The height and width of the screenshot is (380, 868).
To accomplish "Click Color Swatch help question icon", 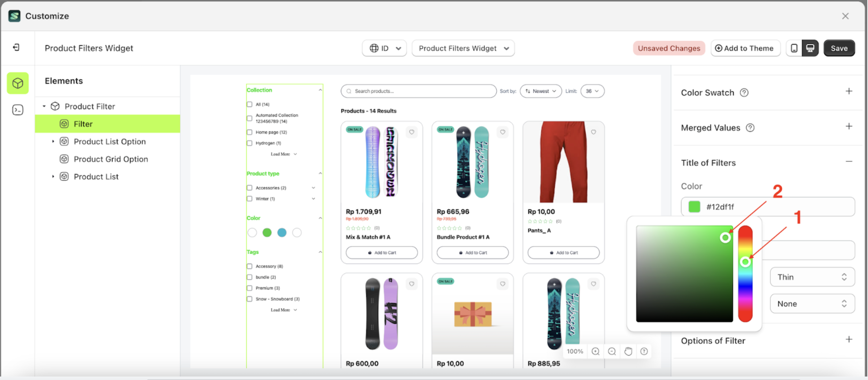I will pyautogui.click(x=744, y=93).
